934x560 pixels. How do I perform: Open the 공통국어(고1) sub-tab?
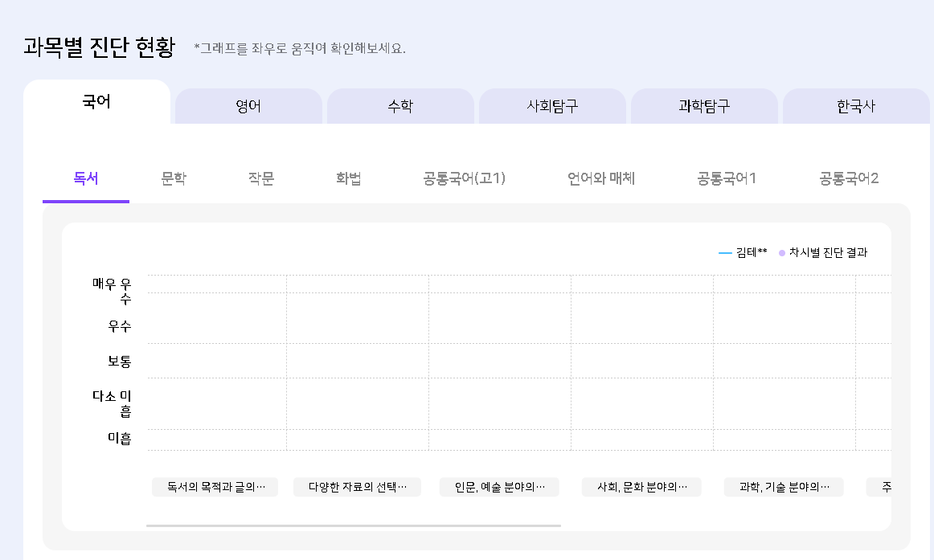tap(465, 178)
